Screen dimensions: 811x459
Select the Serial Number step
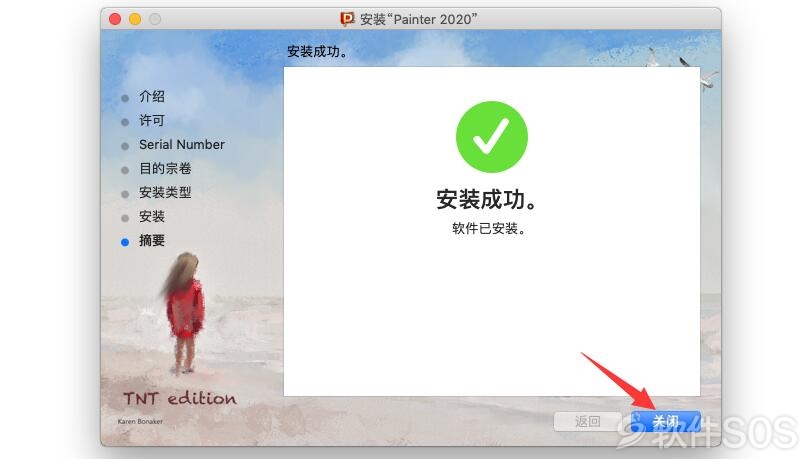tap(182, 144)
